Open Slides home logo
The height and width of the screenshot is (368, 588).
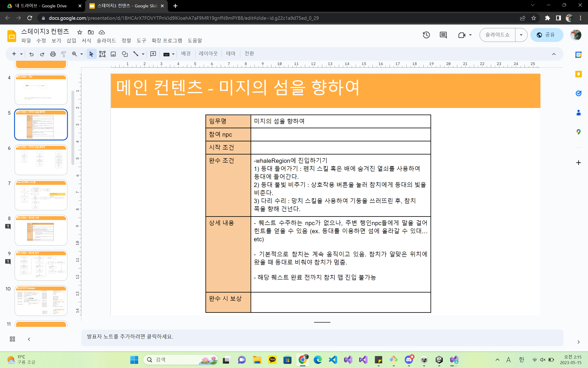click(12, 36)
